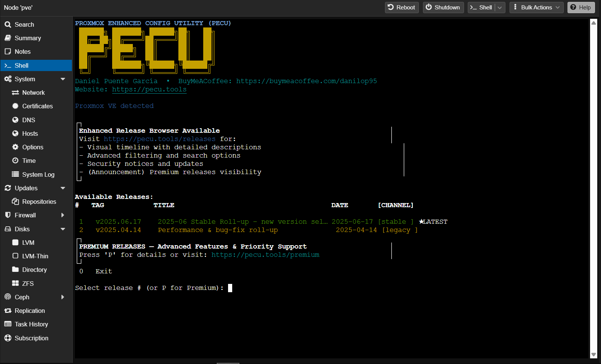Collapse the System tree section arrow
601x364 pixels.
pyautogui.click(x=63, y=79)
